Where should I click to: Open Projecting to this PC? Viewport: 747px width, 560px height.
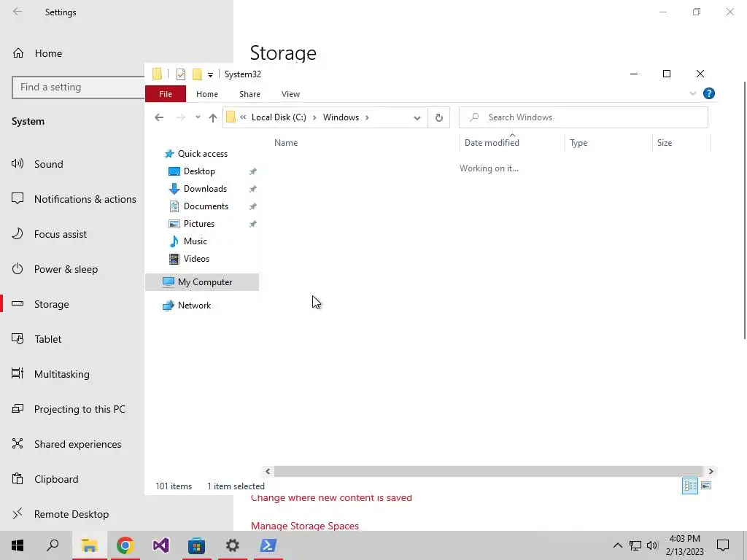80,410
